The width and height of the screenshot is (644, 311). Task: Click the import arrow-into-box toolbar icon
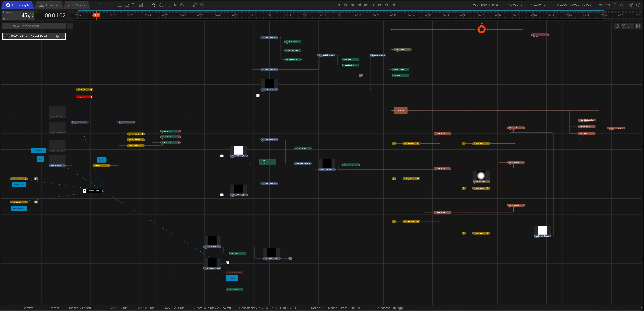click(x=120, y=5)
